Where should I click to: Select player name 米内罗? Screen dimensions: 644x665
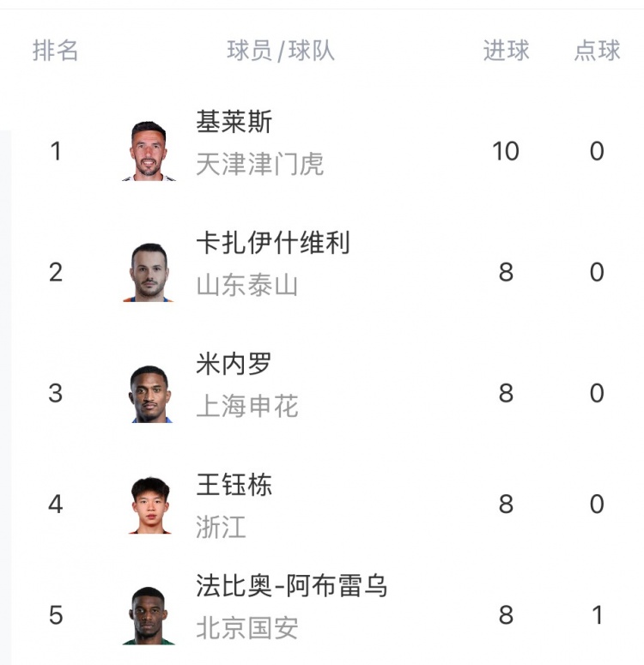tap(234, 364)
